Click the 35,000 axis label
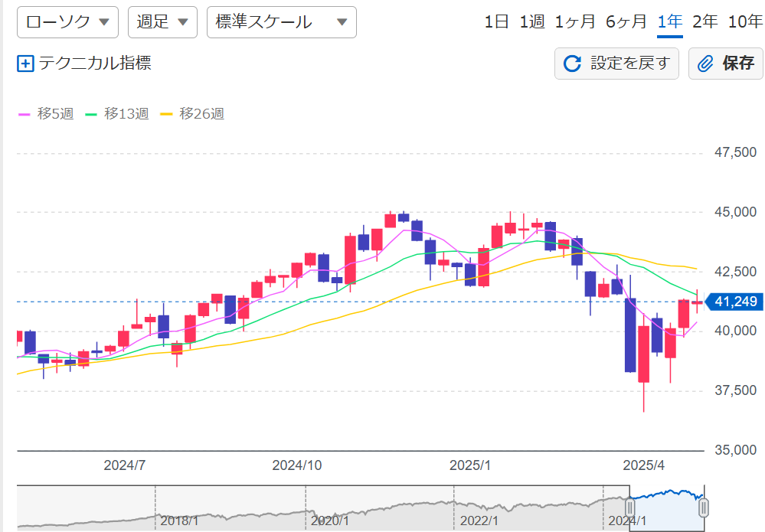Image resolution: width=765 pixels, height=532 pixels. (x=735, y=450)
